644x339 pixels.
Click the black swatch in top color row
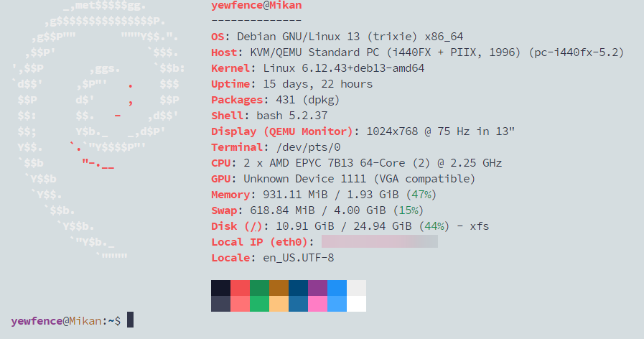(x=220, y=288)
